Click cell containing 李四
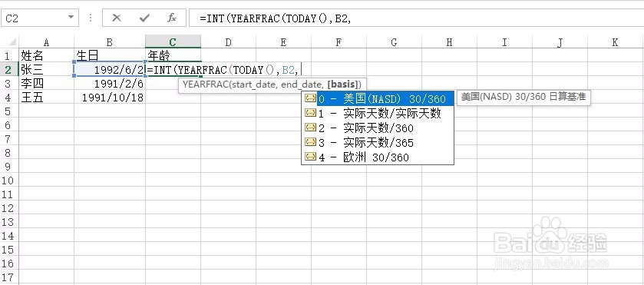The height and width of the screenshot is (285, 644). coord(46,84)
